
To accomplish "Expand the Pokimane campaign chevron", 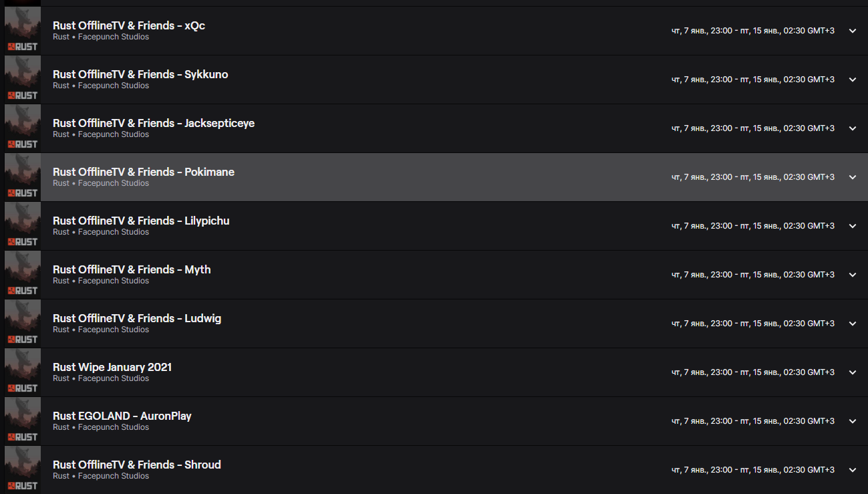I will (853, 177).
